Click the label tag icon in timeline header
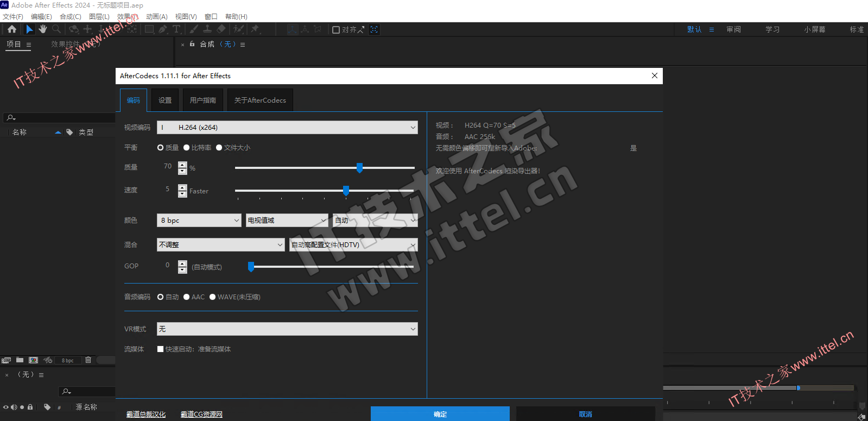Image resolution: width=868 pixels, height=421 pixels. pos(47,407)
